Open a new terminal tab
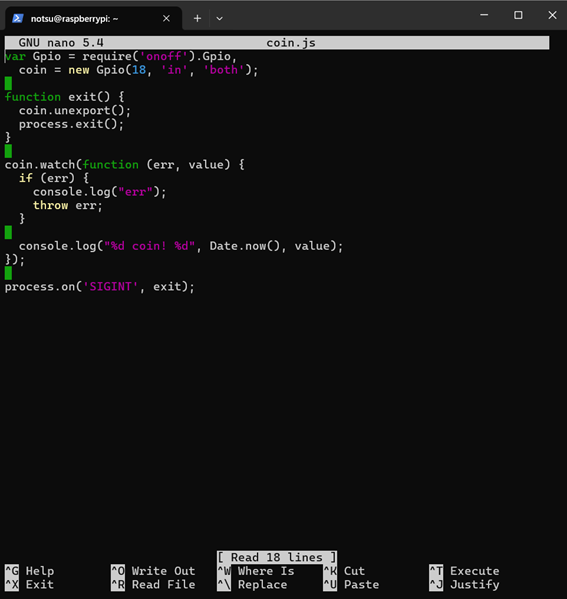This screenshot has height=599, width=567. coord(197,18)
